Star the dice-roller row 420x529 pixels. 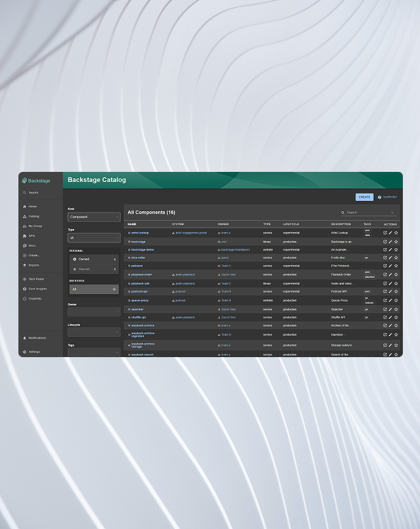pyautogui.click(x=396, y=258)
